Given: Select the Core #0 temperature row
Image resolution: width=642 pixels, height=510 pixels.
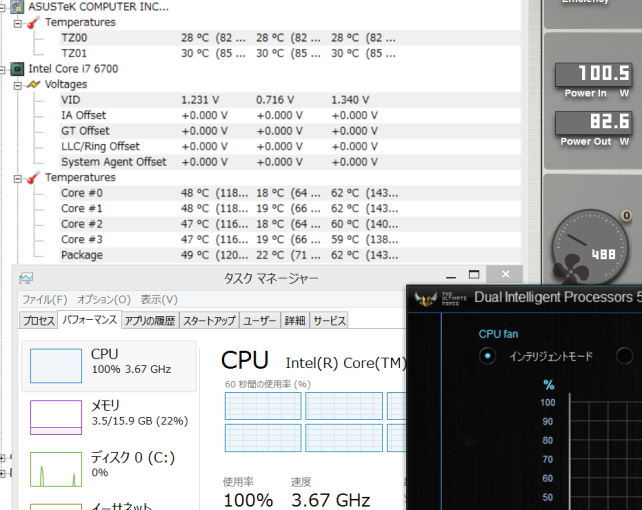Looking at the screenshot, I should pos(290,193).
